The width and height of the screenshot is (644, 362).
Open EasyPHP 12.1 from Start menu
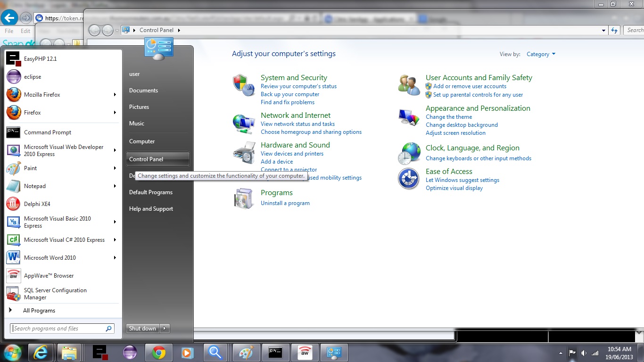[x=63, y=58]
